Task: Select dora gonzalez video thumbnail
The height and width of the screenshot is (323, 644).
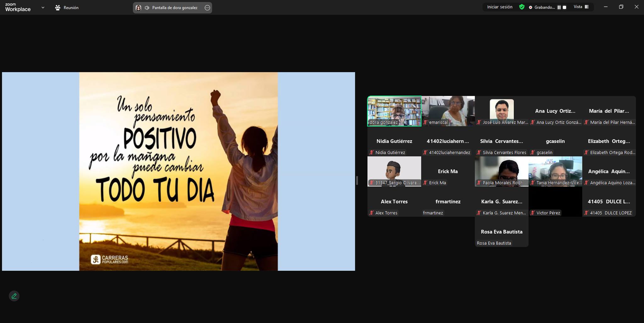Action: point(394,110)
